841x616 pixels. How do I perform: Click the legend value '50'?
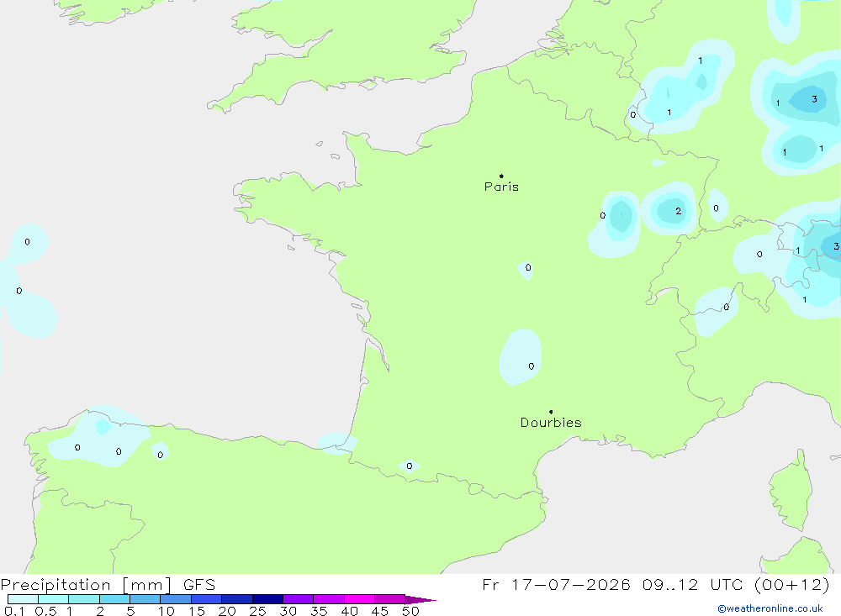point(411,611)
